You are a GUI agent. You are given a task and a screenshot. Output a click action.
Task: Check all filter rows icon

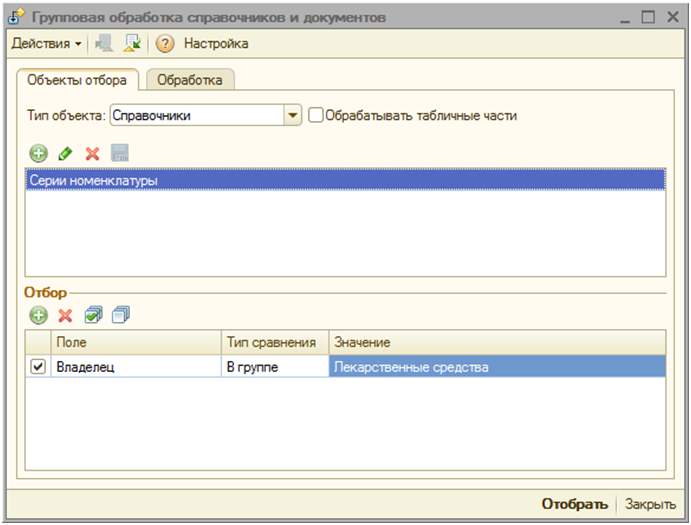pos(94,316)
